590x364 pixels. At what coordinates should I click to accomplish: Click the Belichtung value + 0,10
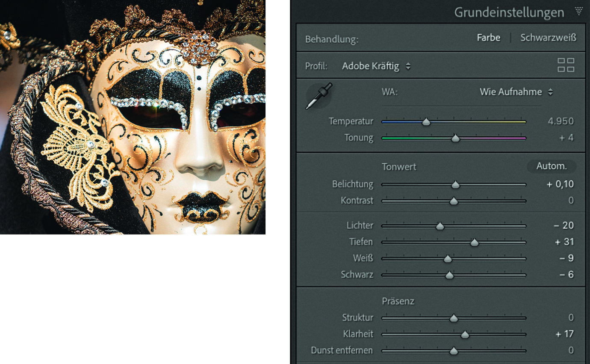(560, 184)
